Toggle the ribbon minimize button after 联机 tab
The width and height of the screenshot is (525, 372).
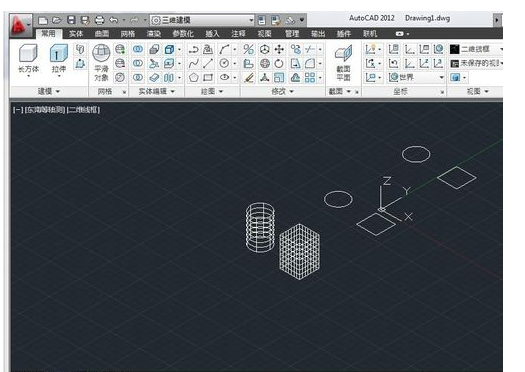(402, 34)
